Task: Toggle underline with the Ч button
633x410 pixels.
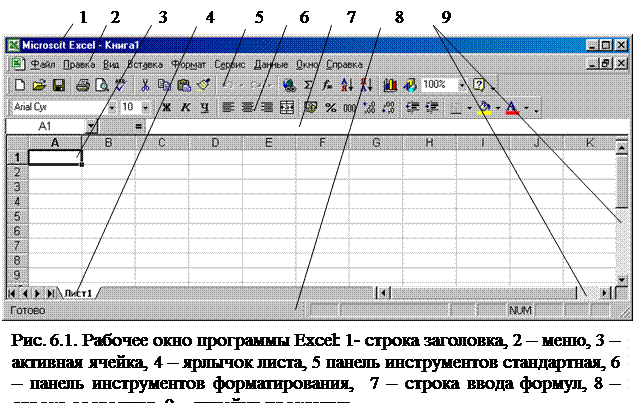Action: click(x=205, y=107)
